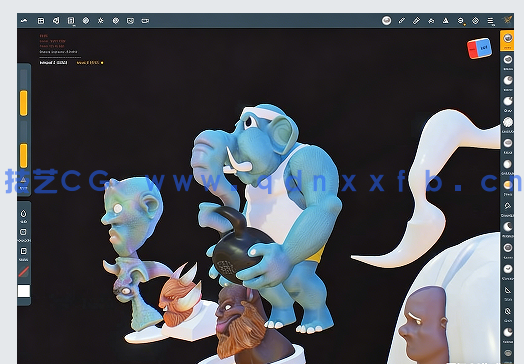
Task: Click the first square icon below the drop
Action: click(x=23, y=232)
